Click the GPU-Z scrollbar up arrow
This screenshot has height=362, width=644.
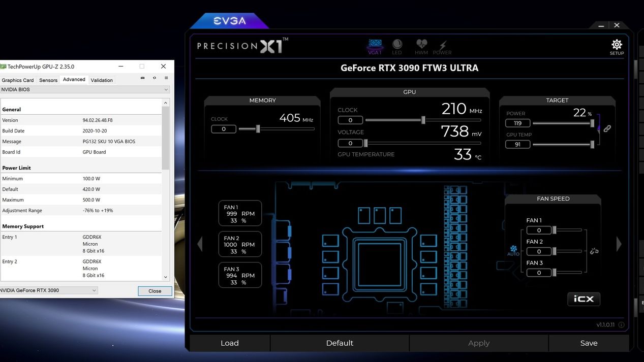165,103
